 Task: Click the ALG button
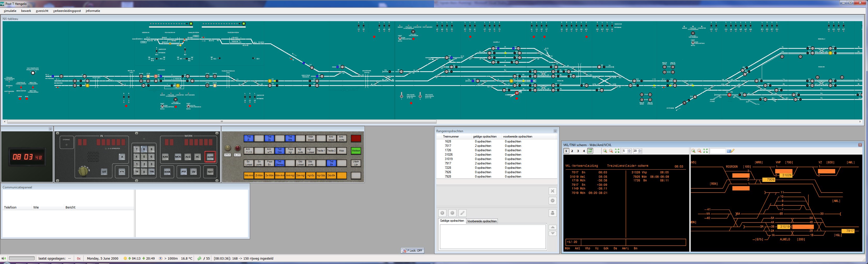click(x=188, y=157)
